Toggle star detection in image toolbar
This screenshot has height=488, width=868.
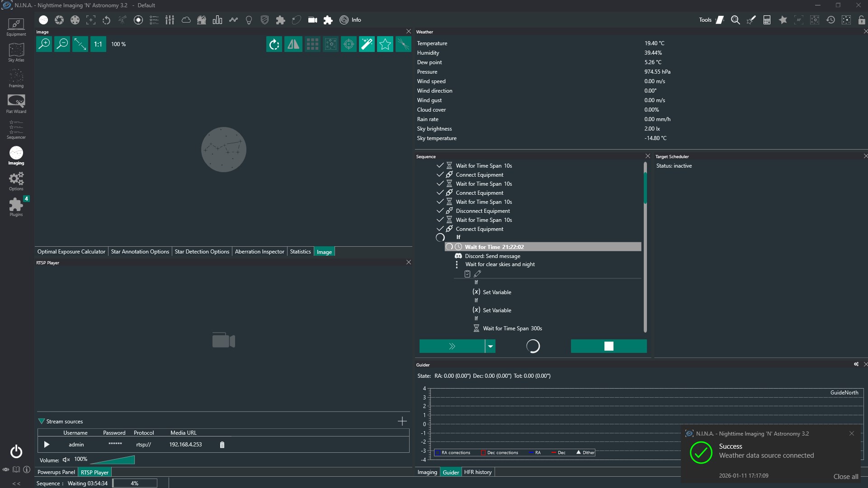click(385, 44)
